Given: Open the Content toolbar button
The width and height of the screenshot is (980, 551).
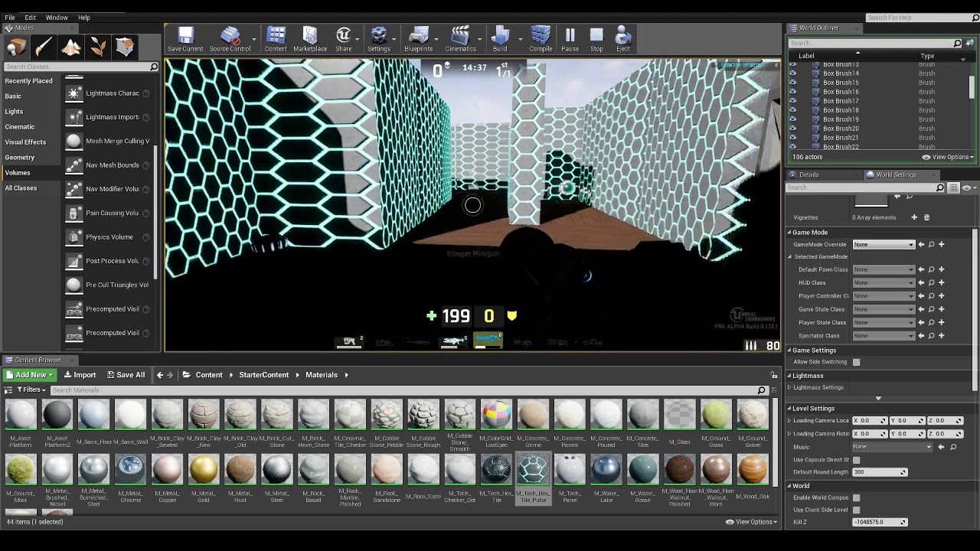Looking at the screenshot, I should [x=276, y=39].
